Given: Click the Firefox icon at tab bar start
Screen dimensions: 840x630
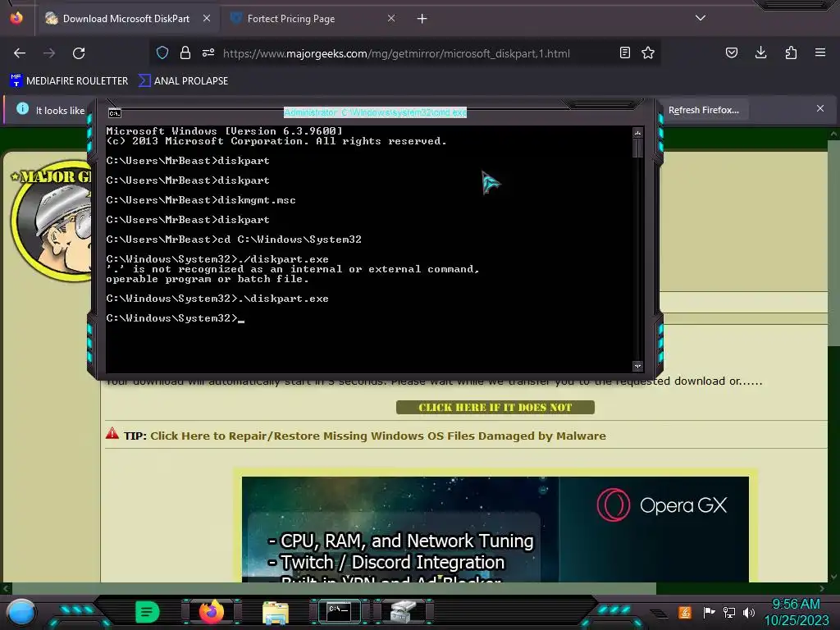Looking at the screenshot, I should pyautogui.click(x=16, y=18).
